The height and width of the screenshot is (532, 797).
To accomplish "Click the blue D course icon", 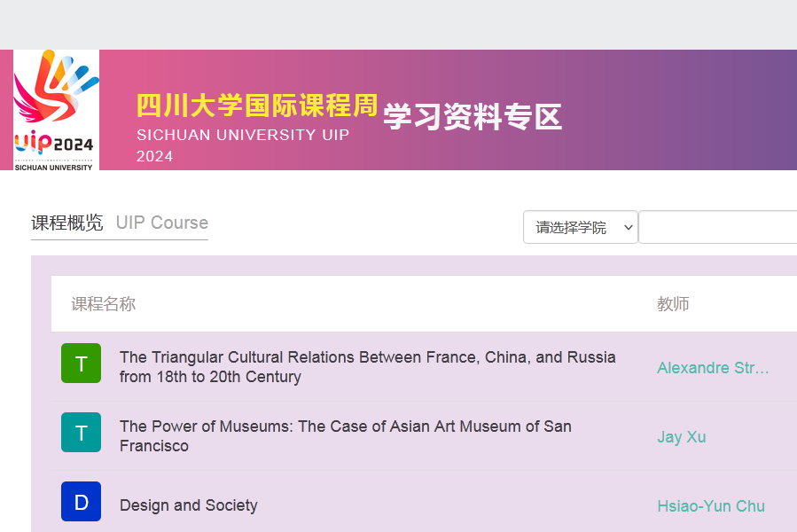I will coord(82,502).
